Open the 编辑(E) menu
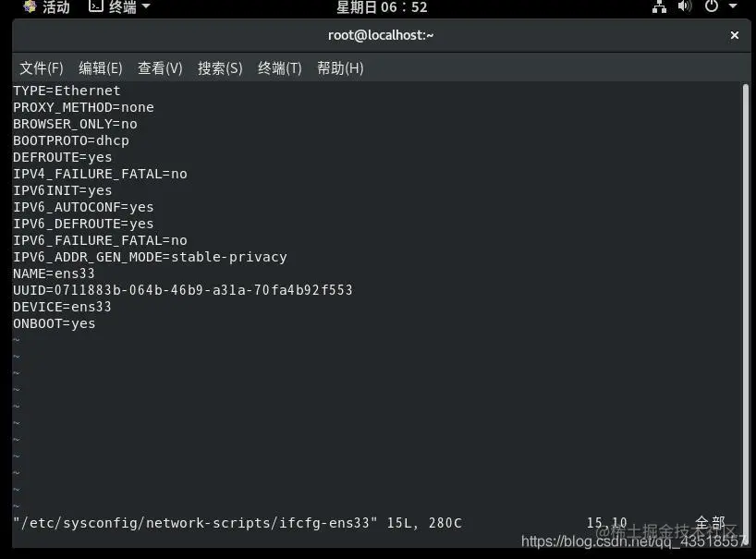Screen dimensions: 756x559 (101, 68)
